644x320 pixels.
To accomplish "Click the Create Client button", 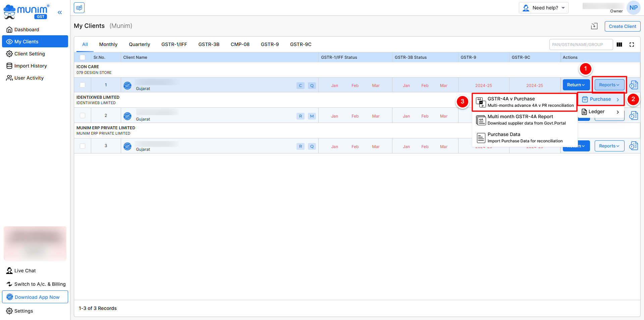I will point(622,26).
